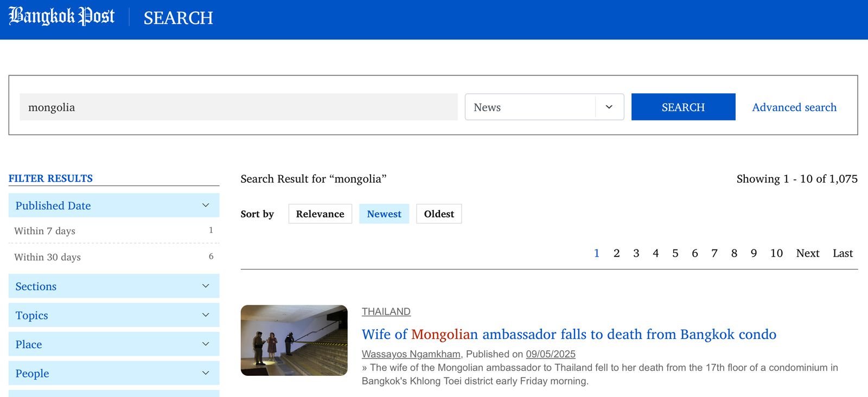868x397 pixels.
Task: Jump to results page 10
Action: click(x=776, y=253)
